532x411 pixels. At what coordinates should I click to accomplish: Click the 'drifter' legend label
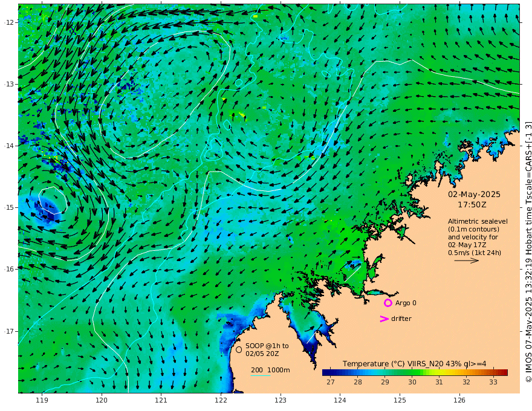(401, 319)
